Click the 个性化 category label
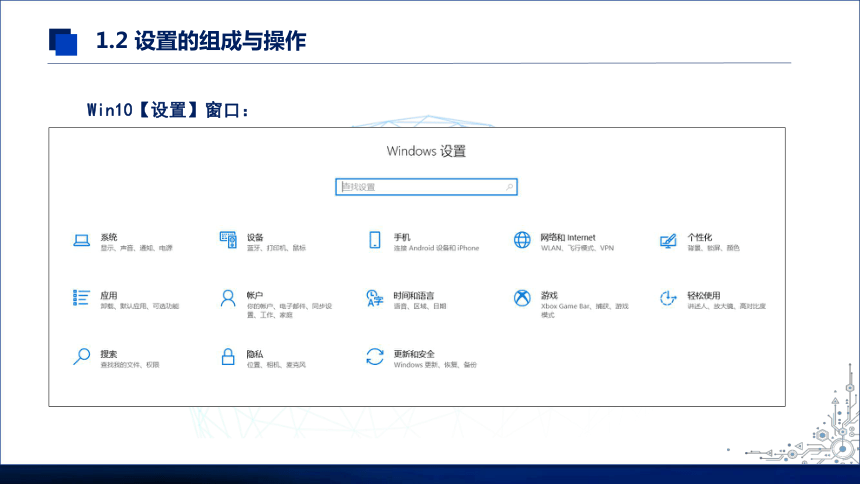This screenshot has height=484, width=860. (700, 237)
